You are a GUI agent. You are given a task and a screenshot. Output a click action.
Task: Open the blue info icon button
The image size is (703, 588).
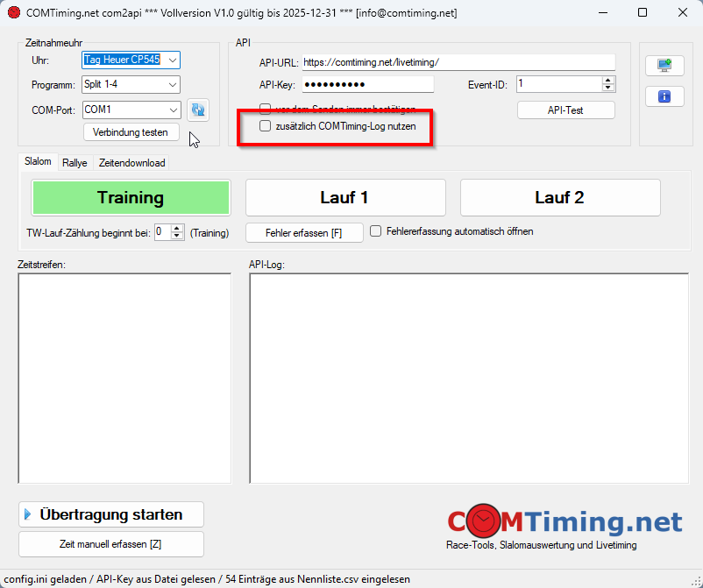(664, 96)
